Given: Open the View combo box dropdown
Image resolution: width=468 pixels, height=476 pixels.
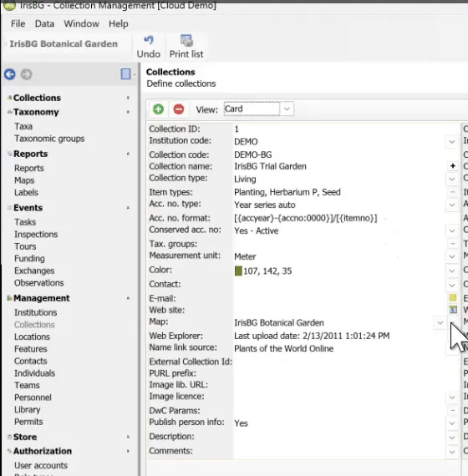Looking at the screenshot, I should click(287, 109).
